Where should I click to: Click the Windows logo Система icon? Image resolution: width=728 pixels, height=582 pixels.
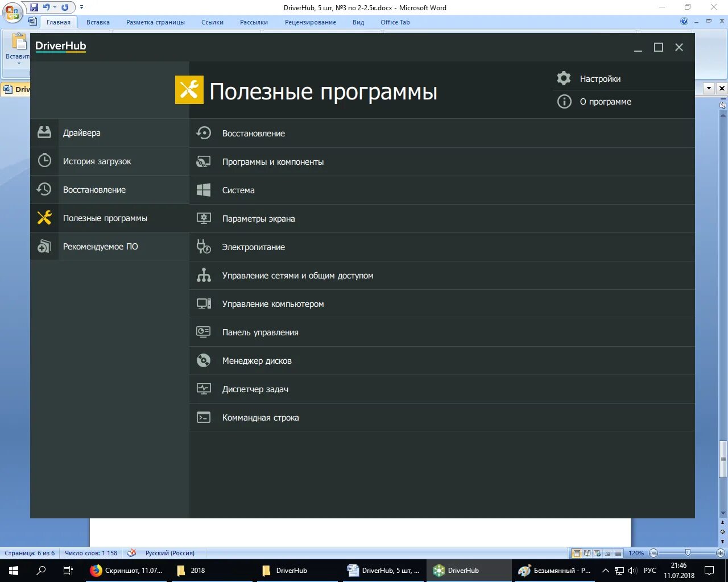[204, 190]
